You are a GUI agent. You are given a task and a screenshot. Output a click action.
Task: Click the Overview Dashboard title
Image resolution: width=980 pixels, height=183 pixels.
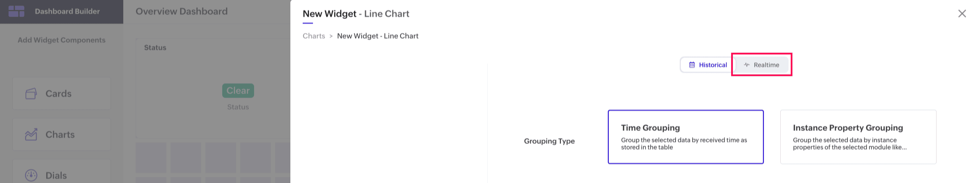[181, 11]
